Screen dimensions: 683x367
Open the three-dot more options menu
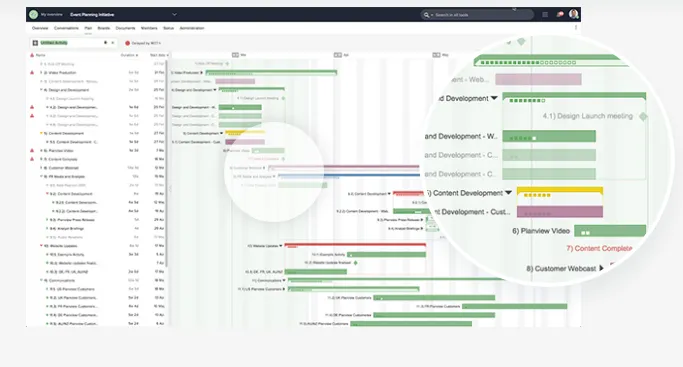click(576, 27)
